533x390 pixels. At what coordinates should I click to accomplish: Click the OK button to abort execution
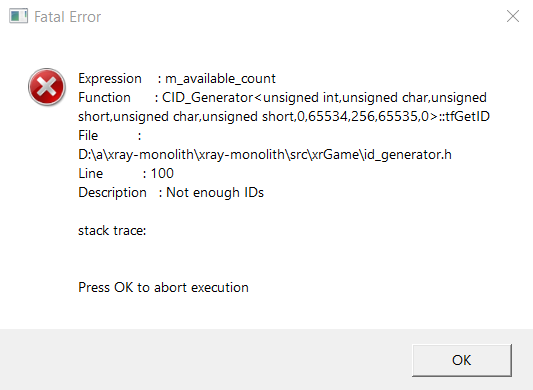coord(462,360)
